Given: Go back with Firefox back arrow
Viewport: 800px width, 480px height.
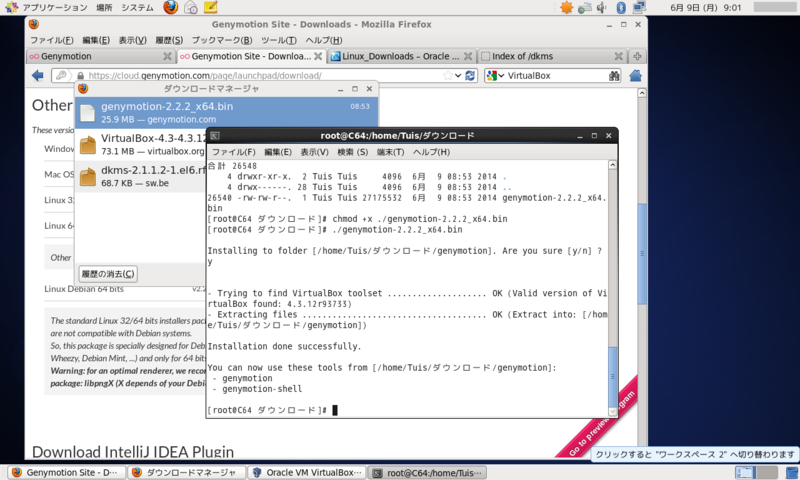Looking at the screenshot, I should (38, 75).
